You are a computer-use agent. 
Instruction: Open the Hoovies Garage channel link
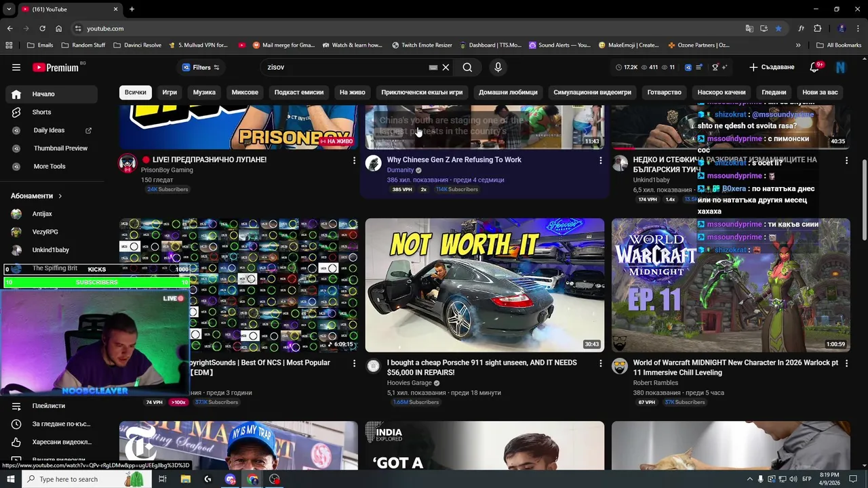(x=409, y=383)
